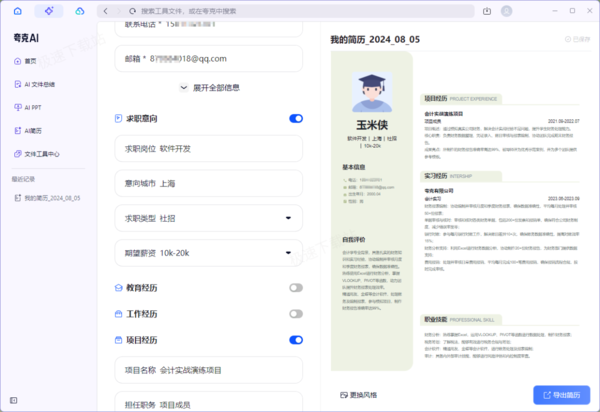Enable the 教育经历 toggle

click(296, 288)
